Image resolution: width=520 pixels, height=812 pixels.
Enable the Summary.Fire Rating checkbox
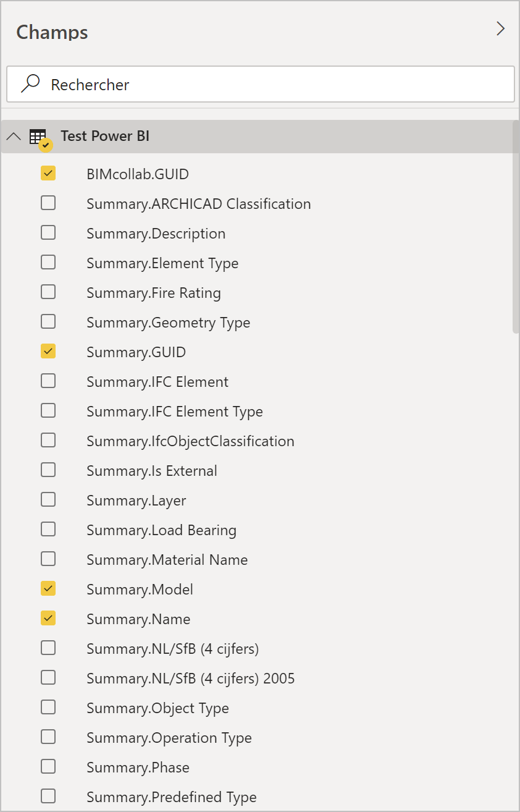coord(48,292)
